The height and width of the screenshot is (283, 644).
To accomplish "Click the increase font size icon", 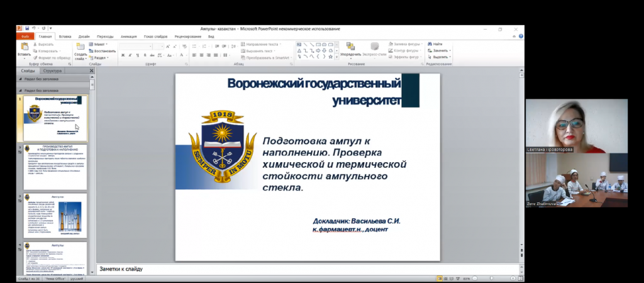I will 168,47.
